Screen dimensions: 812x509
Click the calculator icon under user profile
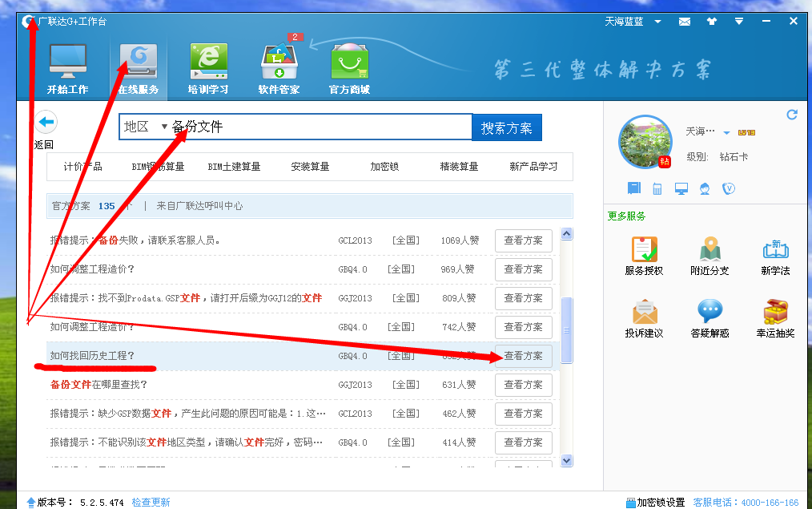point(657,188)
